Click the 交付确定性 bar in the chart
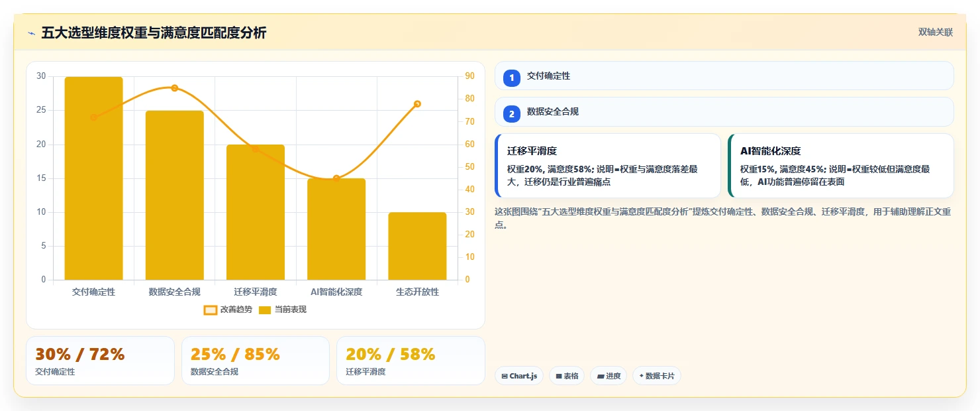 tap(93, 178)
